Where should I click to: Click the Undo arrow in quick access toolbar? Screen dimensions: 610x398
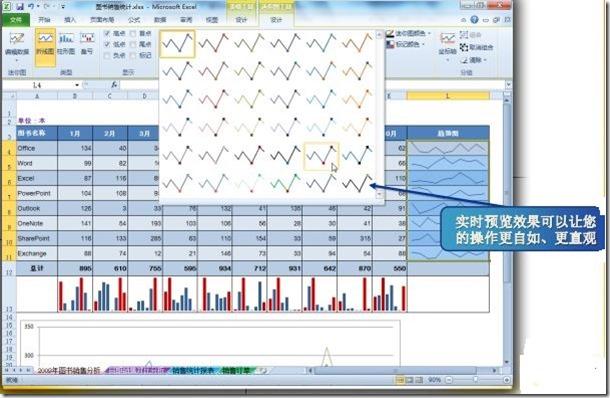(31, 6)
